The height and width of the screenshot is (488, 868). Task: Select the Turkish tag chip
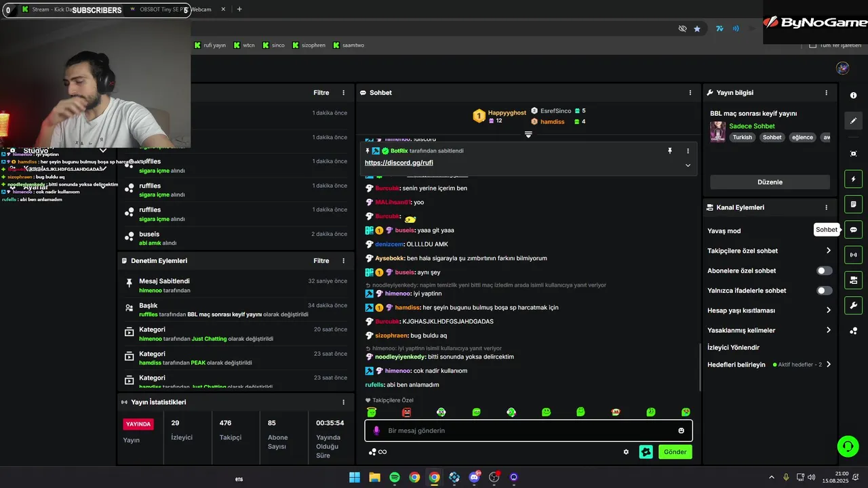(742, 137)
